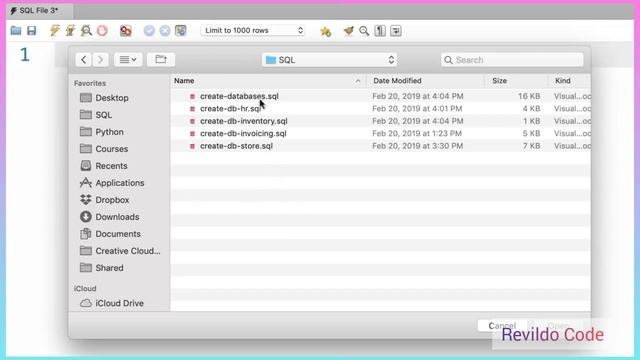Toggle the continue-on-error icon

(x=126, y=31)
